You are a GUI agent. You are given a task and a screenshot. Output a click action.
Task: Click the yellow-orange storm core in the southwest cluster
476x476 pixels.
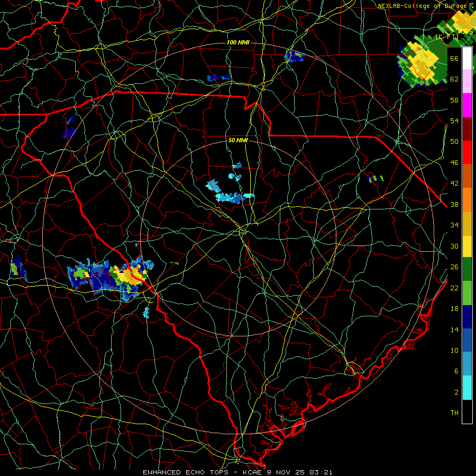coord(130,276)
